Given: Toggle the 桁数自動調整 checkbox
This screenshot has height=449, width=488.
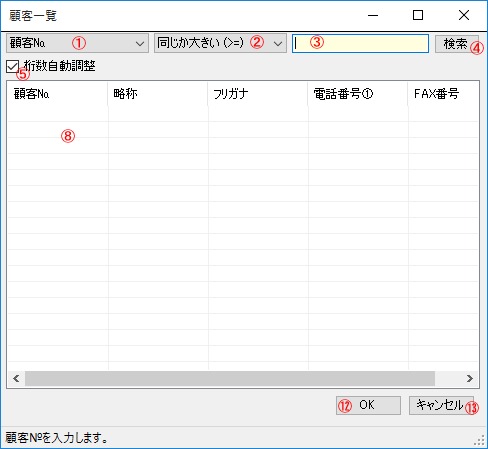Looking at the screenshot, I should pyautogui.click(x=12, y=66).
